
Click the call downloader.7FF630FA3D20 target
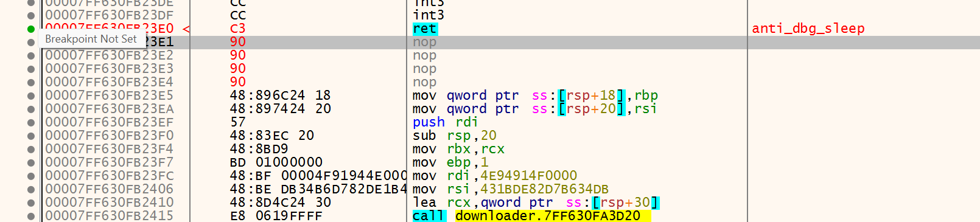553,216
